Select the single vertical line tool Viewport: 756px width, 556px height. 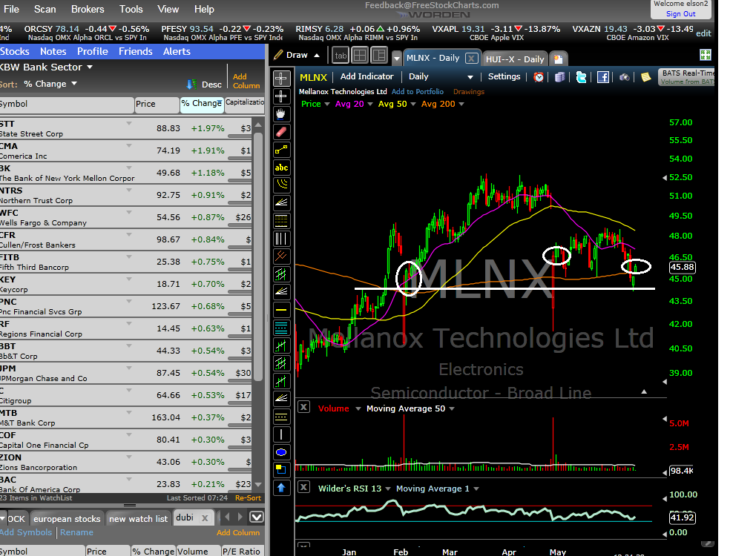pyautogui.click(x=281, y=434)
